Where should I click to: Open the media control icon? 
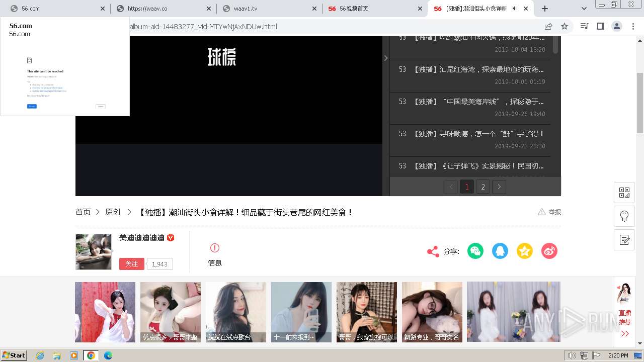point(584,26)
